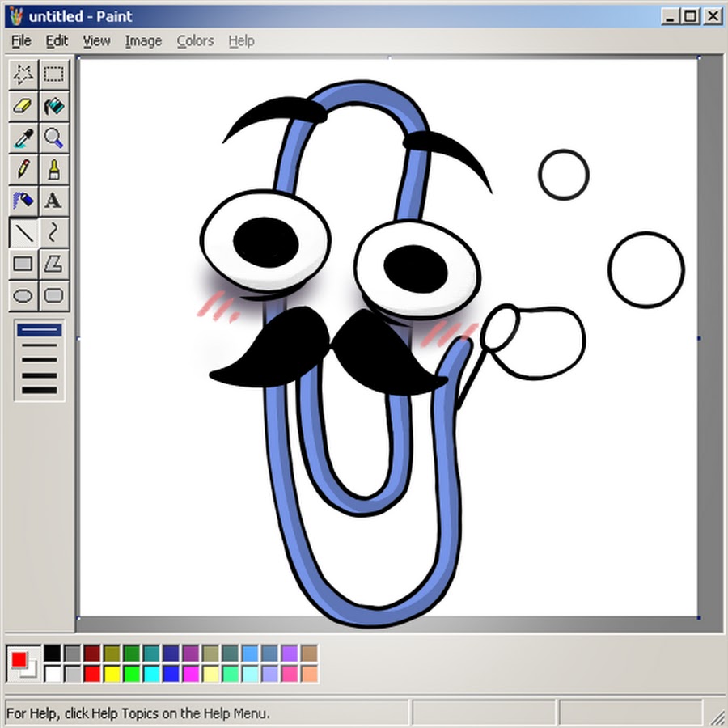The image size is (728, 728).
Task: Open the Image menu
Action: pyautogui.click(x=143, y=40)
